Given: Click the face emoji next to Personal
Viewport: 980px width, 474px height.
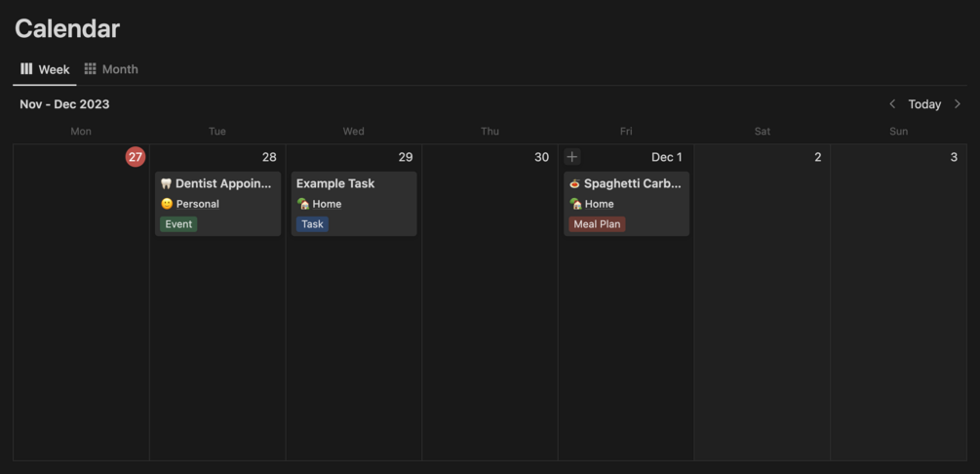Looking at the screenshot, I should [x=167, y=204].
